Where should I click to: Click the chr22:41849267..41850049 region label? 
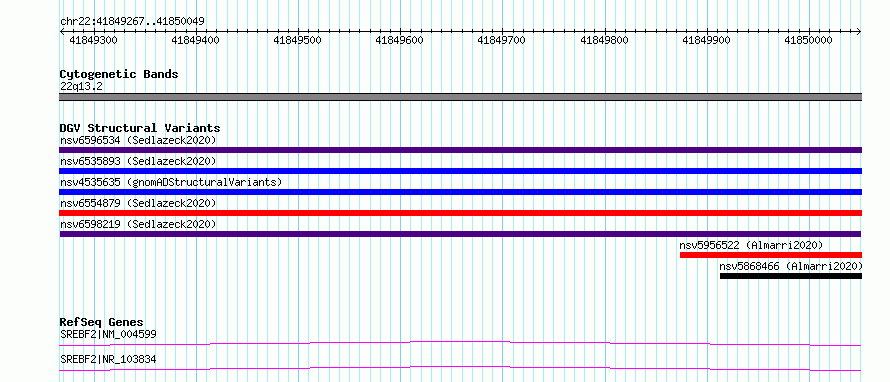[132, 22]
